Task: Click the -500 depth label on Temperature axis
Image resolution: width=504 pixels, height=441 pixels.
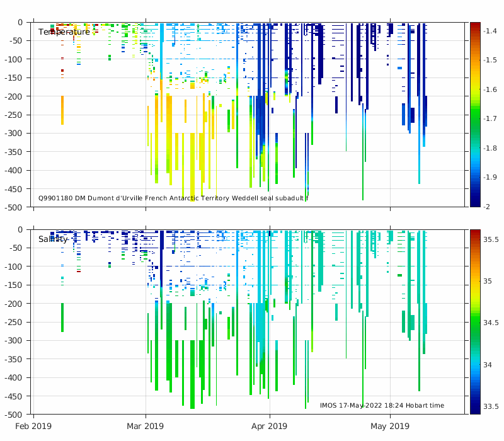Action: tap(14, 207)
